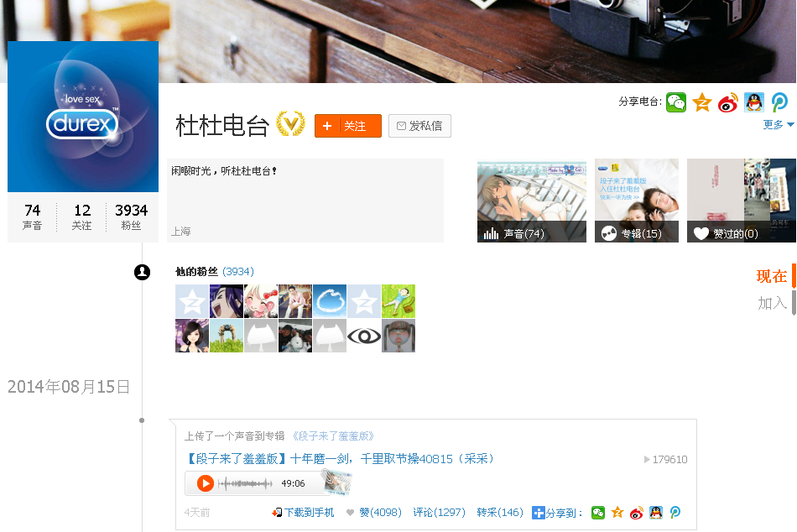Open the fan avatar with stone arch
The image size is (797, 532).
tap(227, 336)
